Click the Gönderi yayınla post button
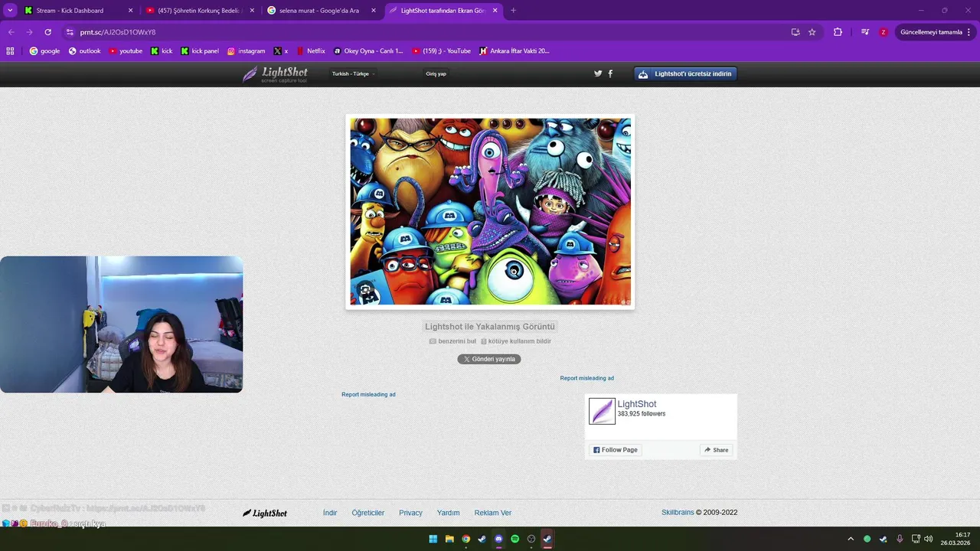Screen dimensions: 980x551 pyautogui.click(x=489, y=359)
